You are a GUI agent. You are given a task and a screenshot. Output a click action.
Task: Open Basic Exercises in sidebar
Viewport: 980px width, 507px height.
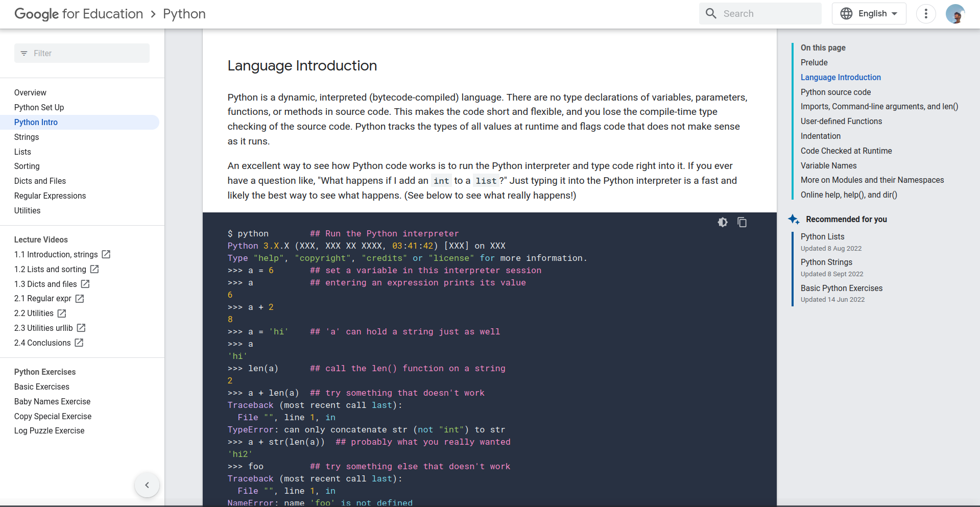point(41,387)
